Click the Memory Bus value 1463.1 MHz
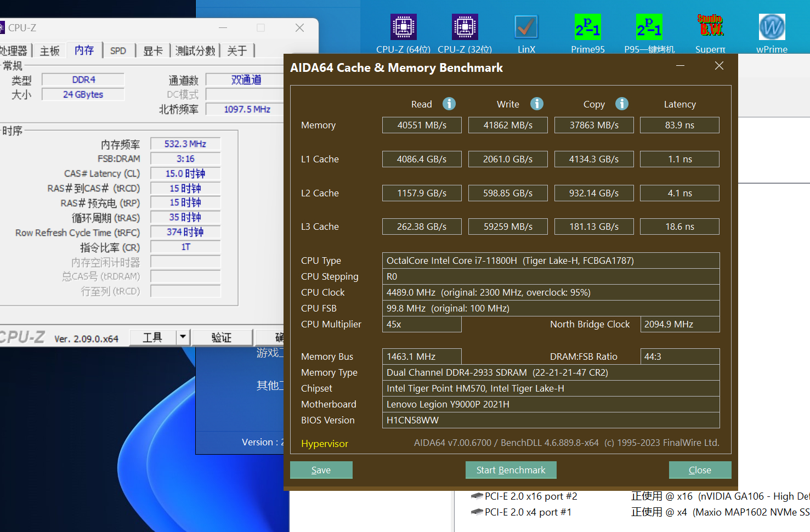Viewport: 810px width, 532px height. pyautogui.click(x=422, y=356)
